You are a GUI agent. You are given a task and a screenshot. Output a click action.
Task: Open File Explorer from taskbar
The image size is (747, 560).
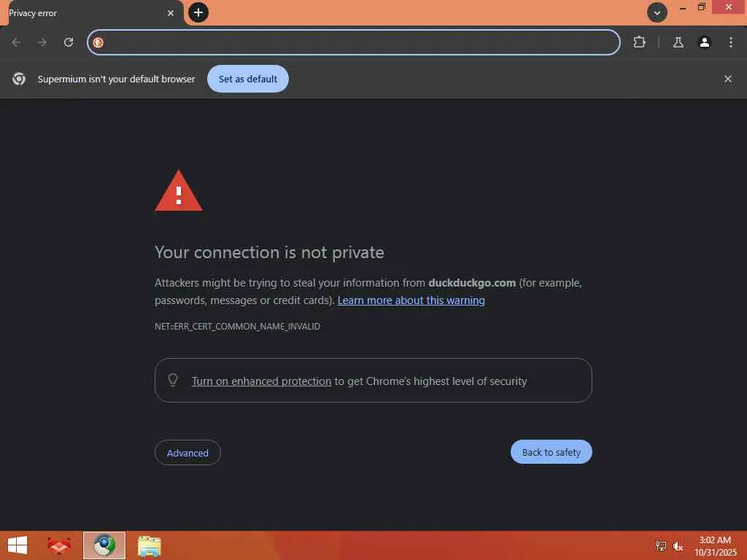click(x=149, y=546)
